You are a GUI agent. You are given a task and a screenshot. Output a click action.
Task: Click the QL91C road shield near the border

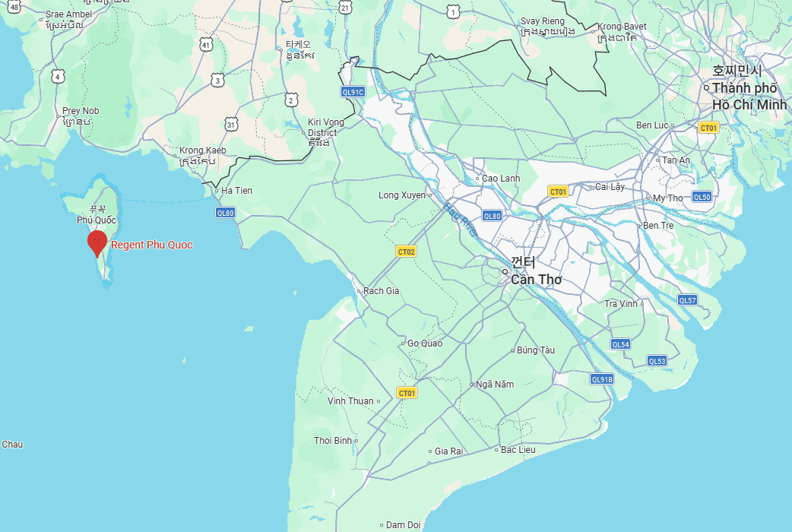(353, 92)
